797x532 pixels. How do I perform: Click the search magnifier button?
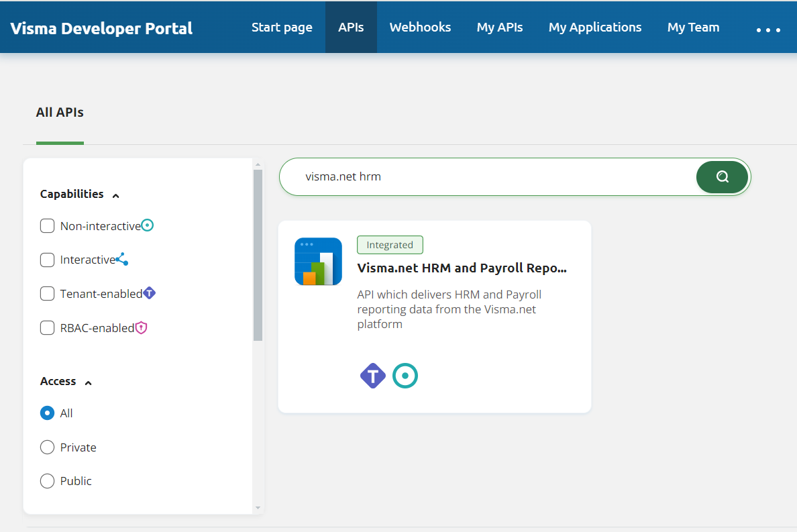click(722, 176)
